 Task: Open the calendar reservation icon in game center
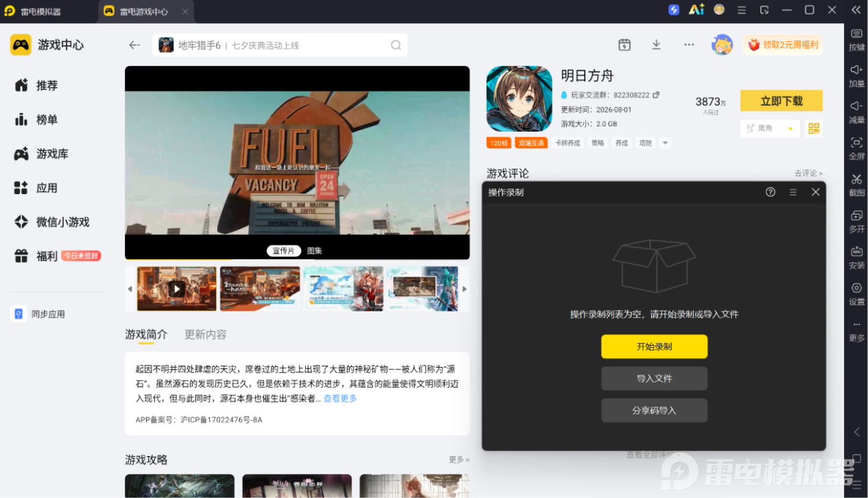[x=624, y=45]
